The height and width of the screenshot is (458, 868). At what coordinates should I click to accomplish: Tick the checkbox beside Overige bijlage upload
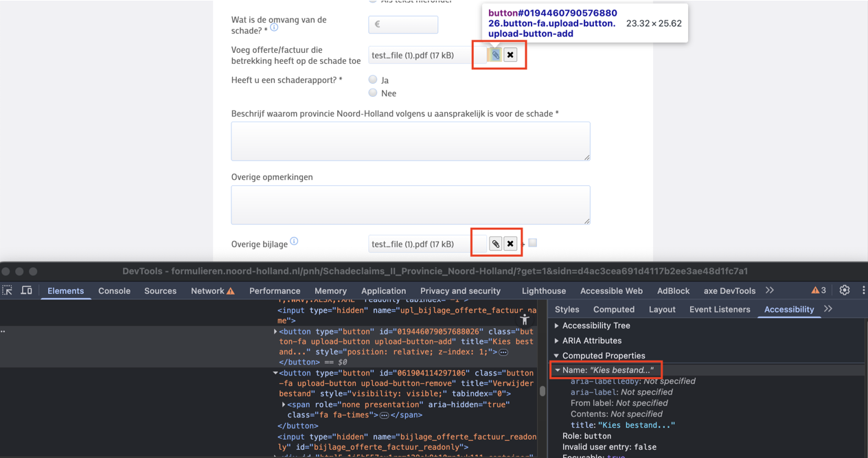[533, 243]
